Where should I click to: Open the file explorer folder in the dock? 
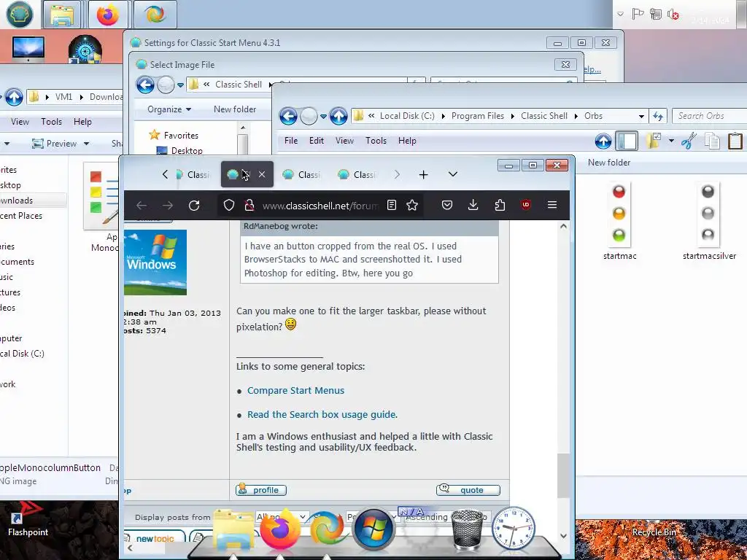233,532
